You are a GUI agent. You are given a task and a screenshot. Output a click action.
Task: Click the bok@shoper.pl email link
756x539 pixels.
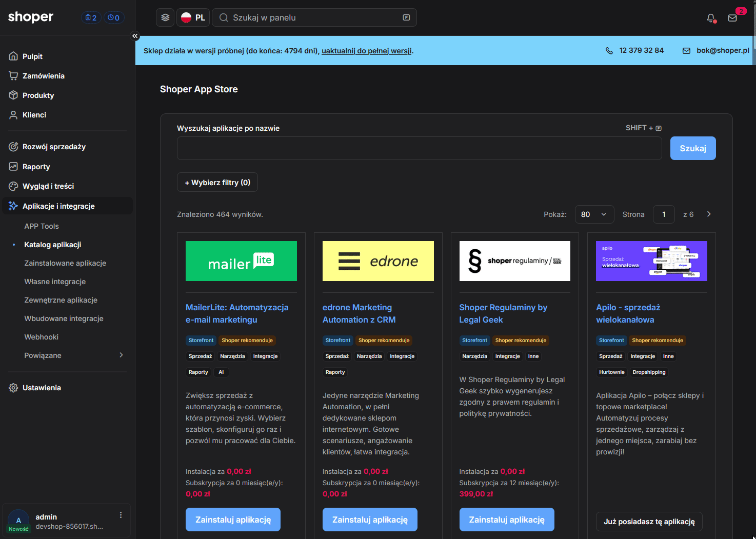723,50
